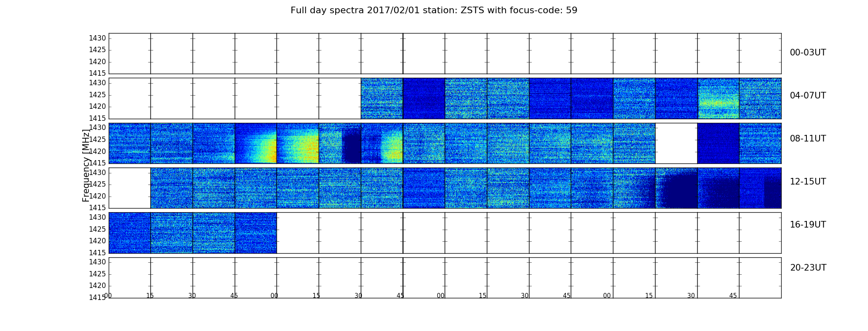Click the 1430 tick of the 16-19UT row

(98, 218)
